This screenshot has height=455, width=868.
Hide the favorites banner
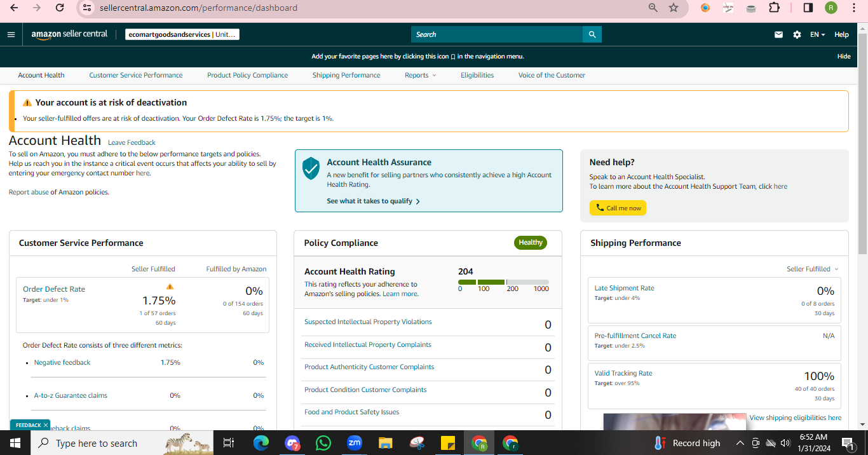tap(844, 57)
